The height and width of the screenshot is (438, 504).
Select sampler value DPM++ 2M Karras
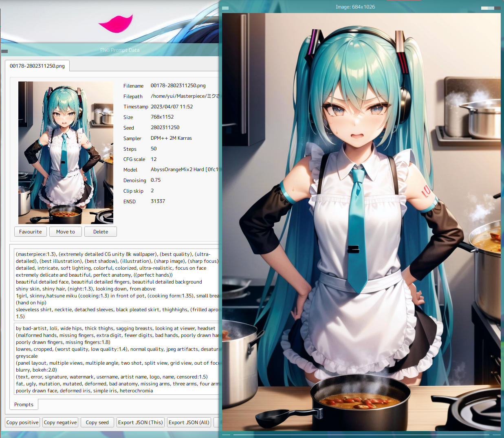171,138
